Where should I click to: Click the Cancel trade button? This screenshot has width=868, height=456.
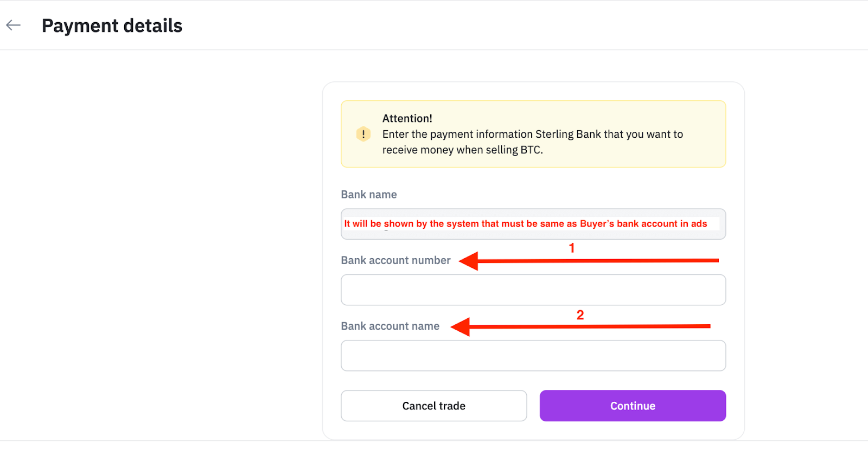tap(434, 406)
